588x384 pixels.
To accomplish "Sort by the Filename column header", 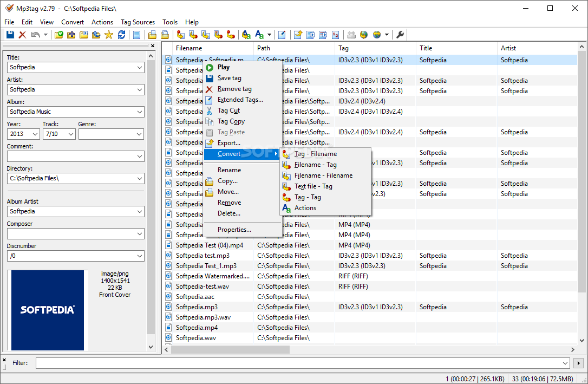I will pos(213,48).
